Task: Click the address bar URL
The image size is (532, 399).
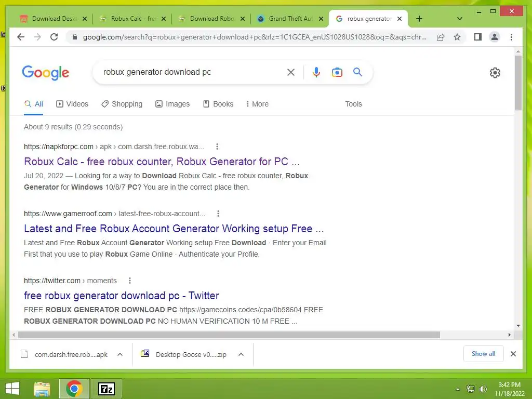Action: tap(255, 37)
